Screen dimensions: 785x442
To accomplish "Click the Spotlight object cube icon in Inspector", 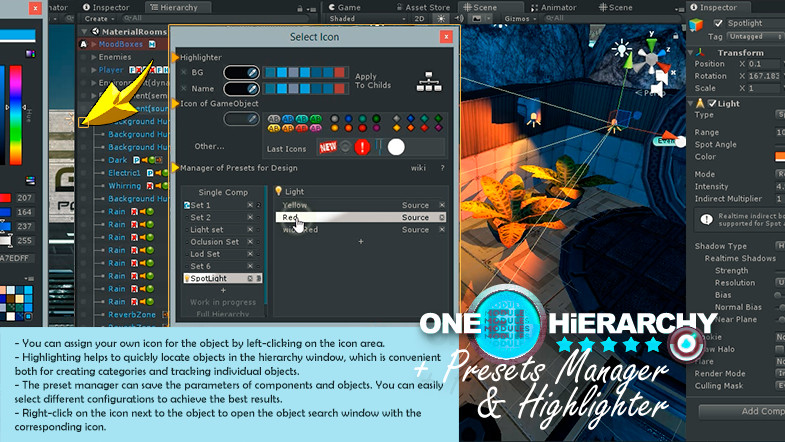I will pos(696,24).
